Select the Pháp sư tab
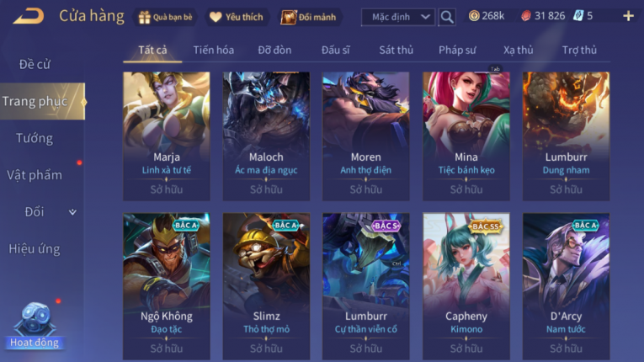Image resolution: width=644 pixels, height=362 pixels. (457, 51)
